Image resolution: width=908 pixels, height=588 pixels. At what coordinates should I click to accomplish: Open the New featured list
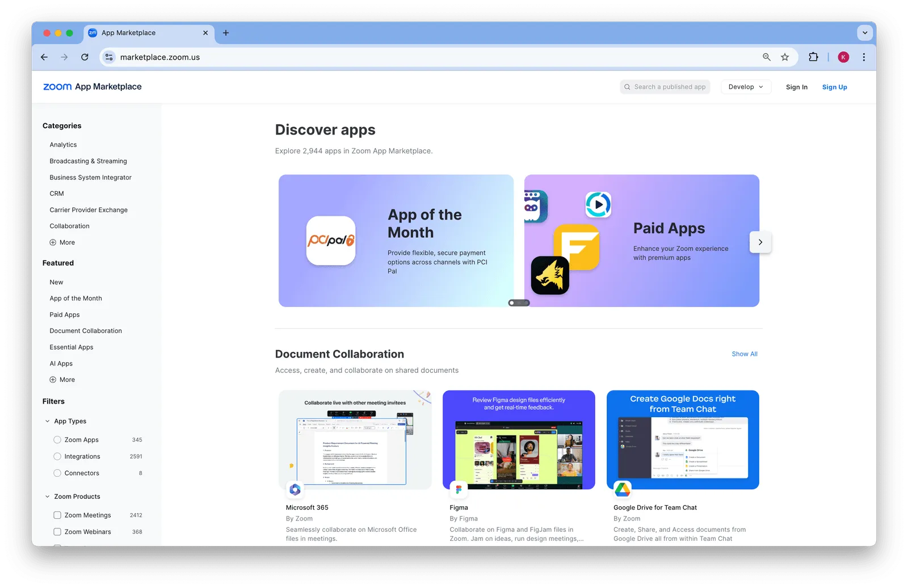pos(56,282)
